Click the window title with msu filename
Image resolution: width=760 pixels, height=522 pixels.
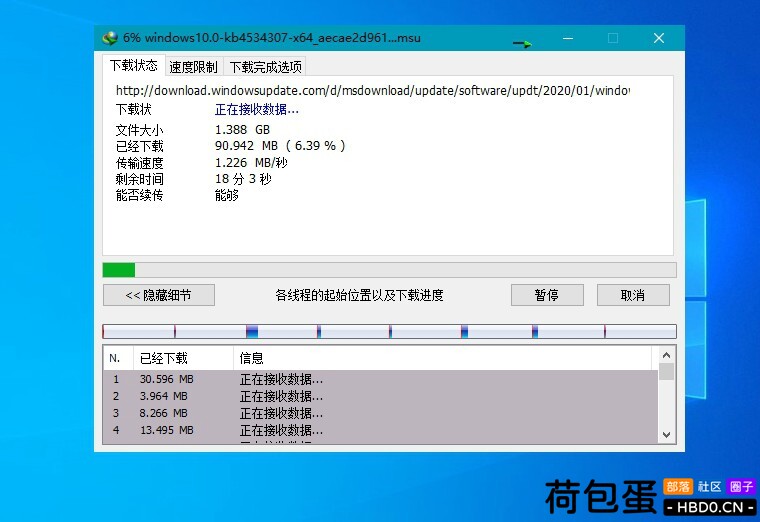coord(271,38)
